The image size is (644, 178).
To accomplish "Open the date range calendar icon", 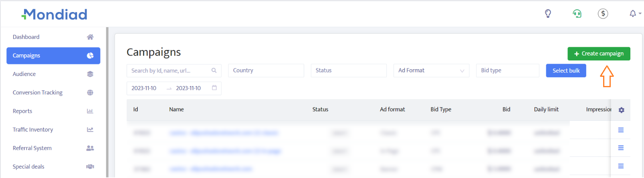I will pyautogui.click(x=214, y=88).
